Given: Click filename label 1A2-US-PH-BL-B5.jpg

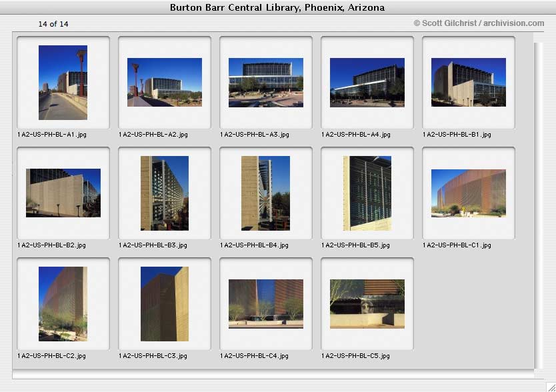Looking at the screenshot, I should tap(355, 245).
